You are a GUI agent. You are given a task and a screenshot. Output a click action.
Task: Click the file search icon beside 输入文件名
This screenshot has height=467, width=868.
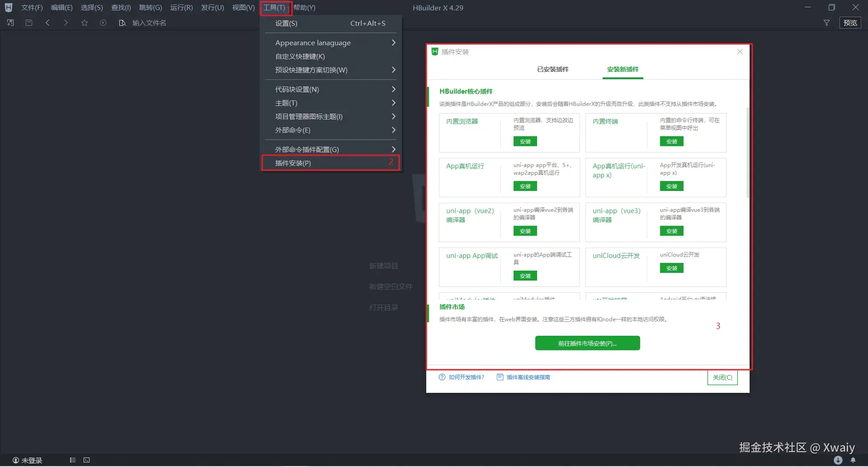[122, 23]
